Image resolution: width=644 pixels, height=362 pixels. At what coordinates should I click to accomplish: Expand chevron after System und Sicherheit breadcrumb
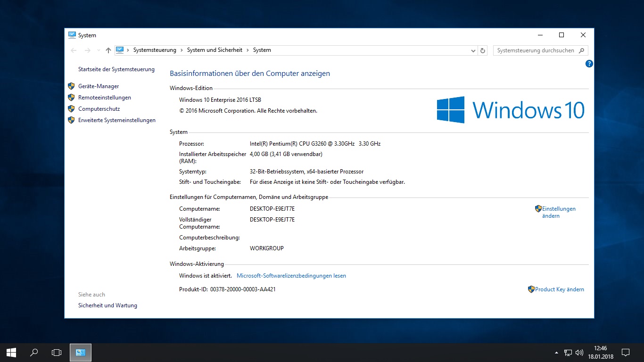tap(248, 50)
